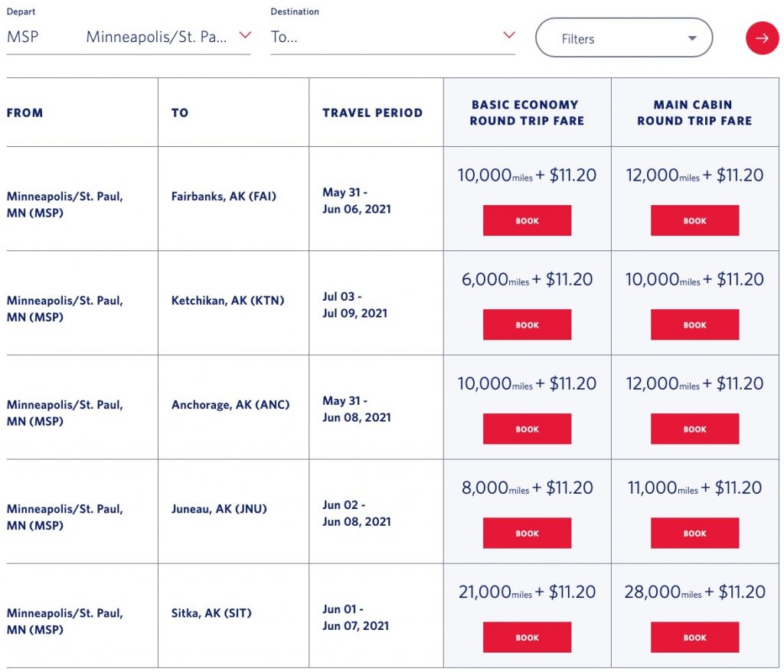784x672 pixels.
Task: Expand the Depart airport chevron
Action: point(245,35)
